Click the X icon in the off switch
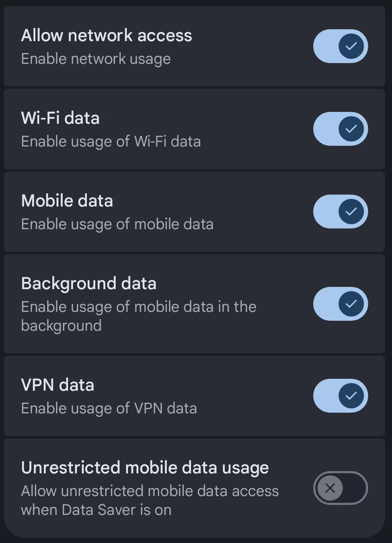This screenshot has width=392, height=543. click(x=330, y=488)
